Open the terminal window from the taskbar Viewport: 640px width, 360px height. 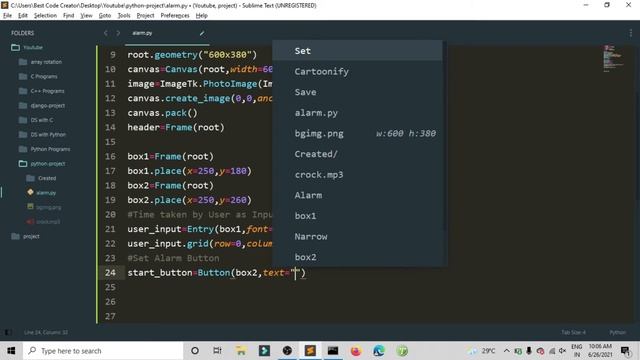point(333,351)
